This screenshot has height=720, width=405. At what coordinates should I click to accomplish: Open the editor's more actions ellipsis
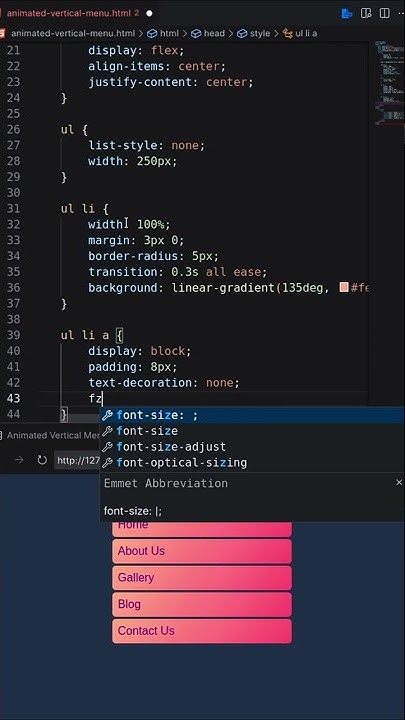(x=401, y=13)
